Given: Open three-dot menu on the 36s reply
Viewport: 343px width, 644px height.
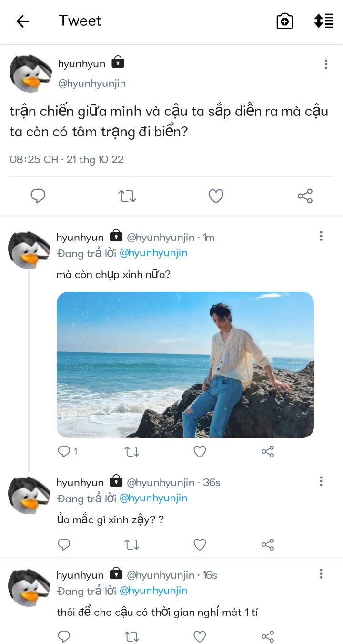Looking at the screenshot, I should coord(321,481).
